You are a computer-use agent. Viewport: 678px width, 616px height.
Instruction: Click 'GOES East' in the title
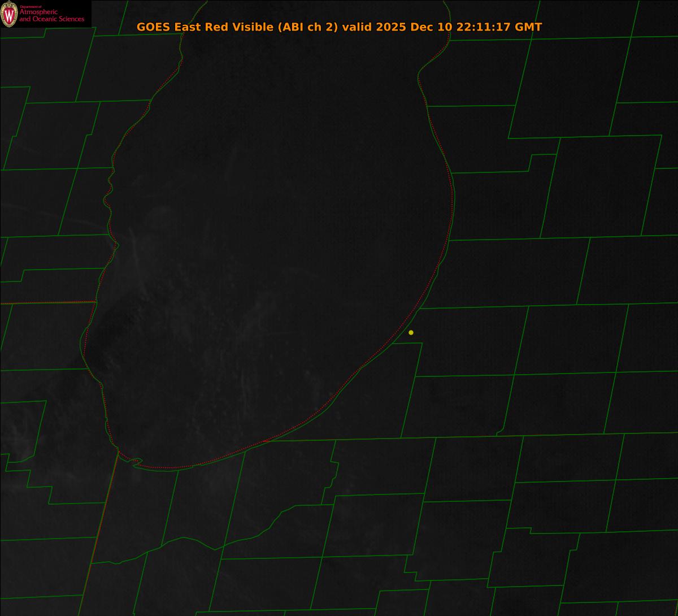pyautogui.click(x=164, y=27)
